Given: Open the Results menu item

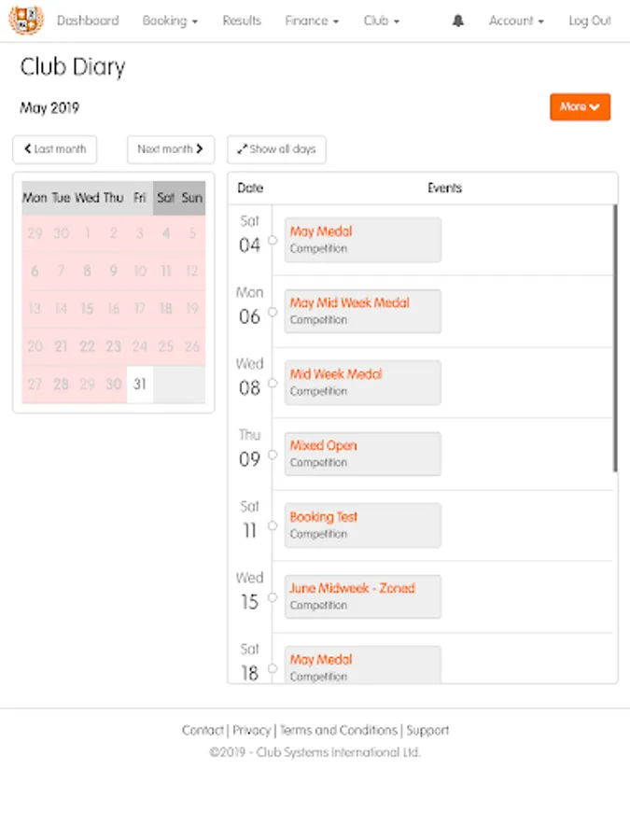Looking at the screenshot, I should pos(242,21).
